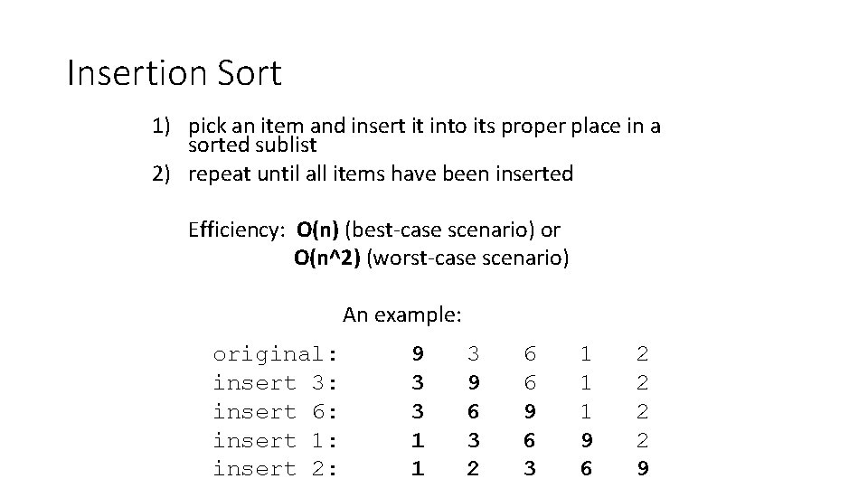This screenshot has height=488, width=868.
Task: Click the bold 'O(n^2)' worst-case text
Action: coord(327,259)
